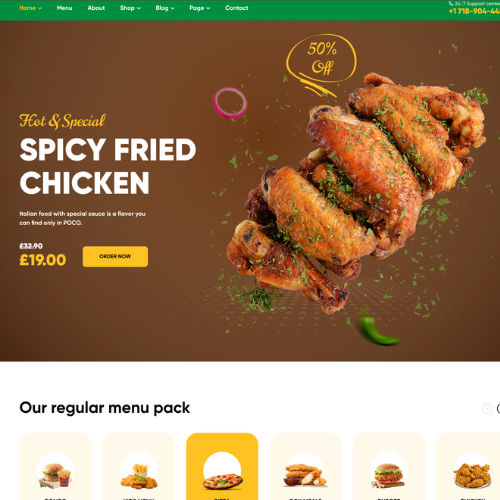Screen dimensions: 500x500
Task: Click the 50% Off badge
Action: tap(321, 63)
